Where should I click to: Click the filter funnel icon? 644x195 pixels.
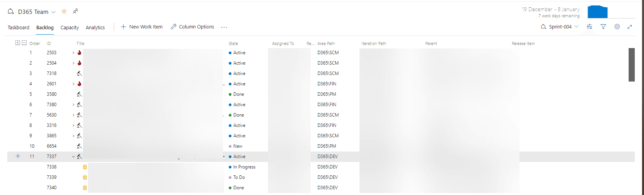tap(603, 27)
